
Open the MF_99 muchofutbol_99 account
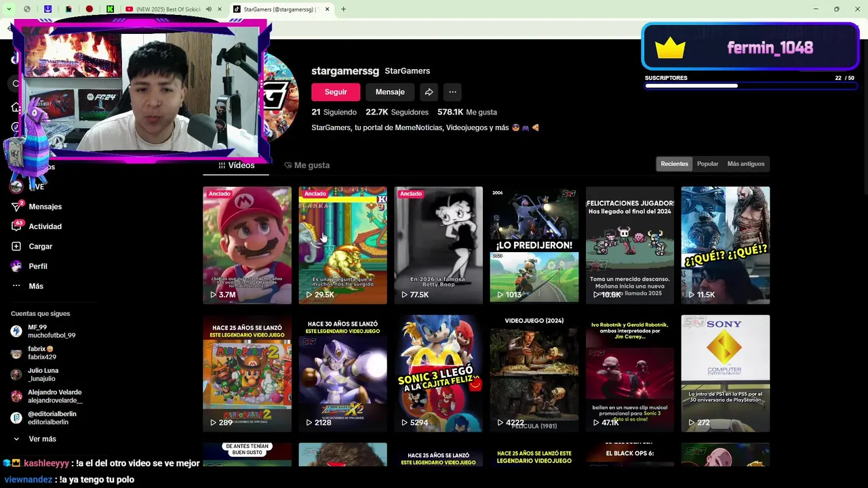[x=43, y=331]
